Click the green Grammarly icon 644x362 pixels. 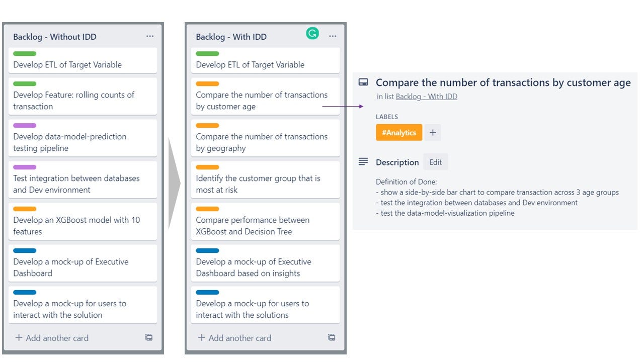click(x=312, y=34)
